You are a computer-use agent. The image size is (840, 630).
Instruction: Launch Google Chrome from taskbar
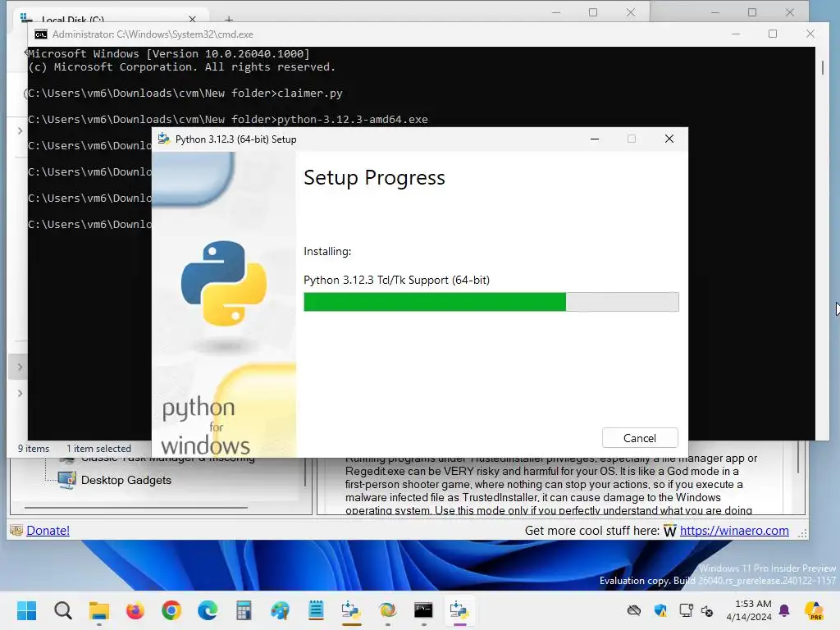point(171,610)
